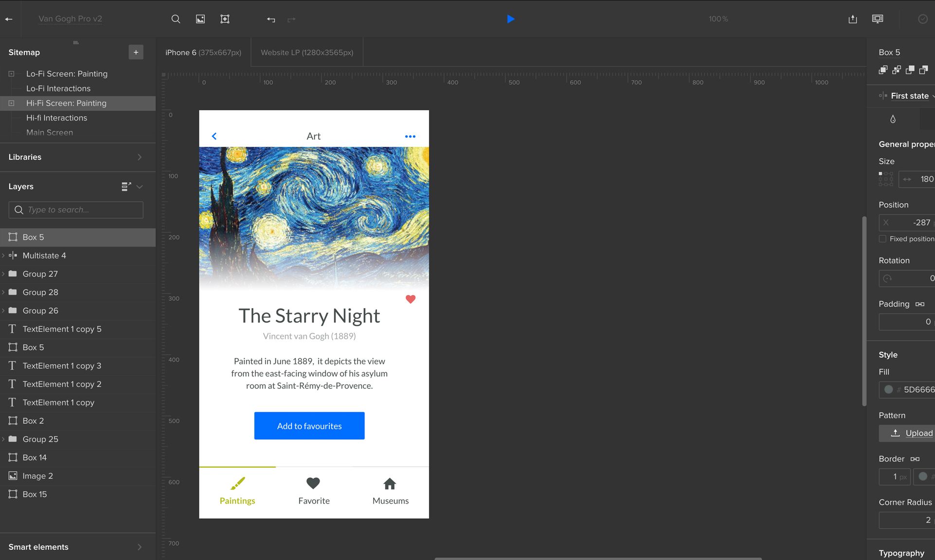Switch to the Website LP tab
This screenshot has width=935, height=560.
[306, 52]
